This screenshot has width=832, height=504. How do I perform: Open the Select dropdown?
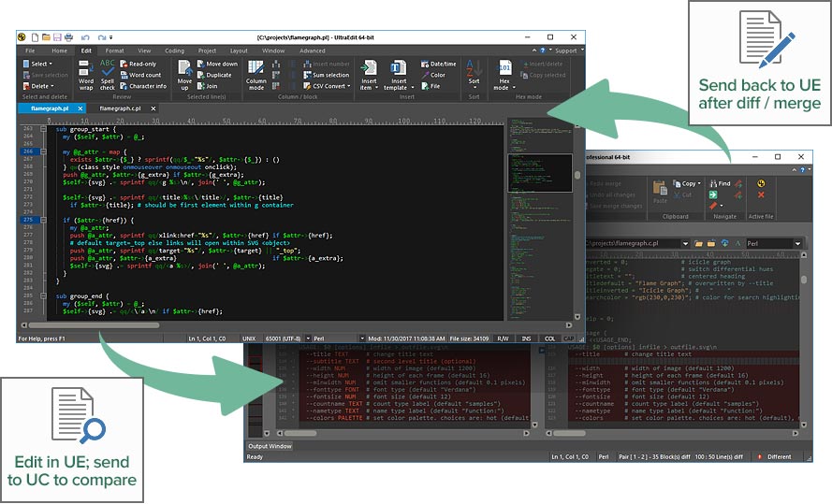[37, 64]
